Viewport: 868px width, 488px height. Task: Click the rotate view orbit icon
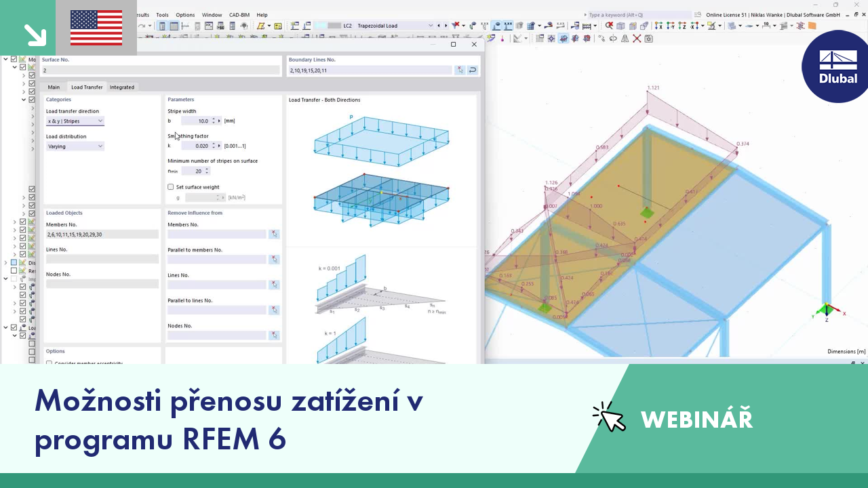pyautogui.click(x=614, y=39)
